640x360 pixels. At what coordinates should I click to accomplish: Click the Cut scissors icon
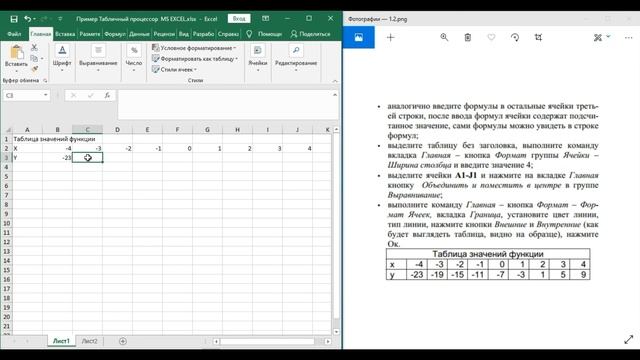pyautogui.click(x=34, y=48)
